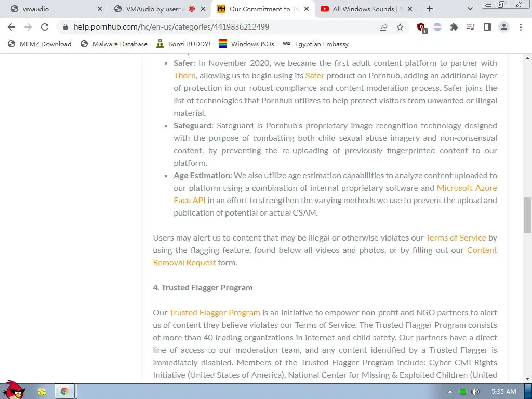
Task: Click the 5:35 AM clock
Action: point(503,392)
